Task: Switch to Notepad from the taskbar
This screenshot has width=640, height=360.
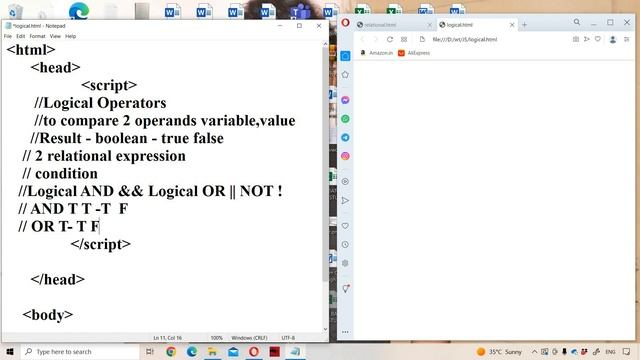Action: (296, 351)
